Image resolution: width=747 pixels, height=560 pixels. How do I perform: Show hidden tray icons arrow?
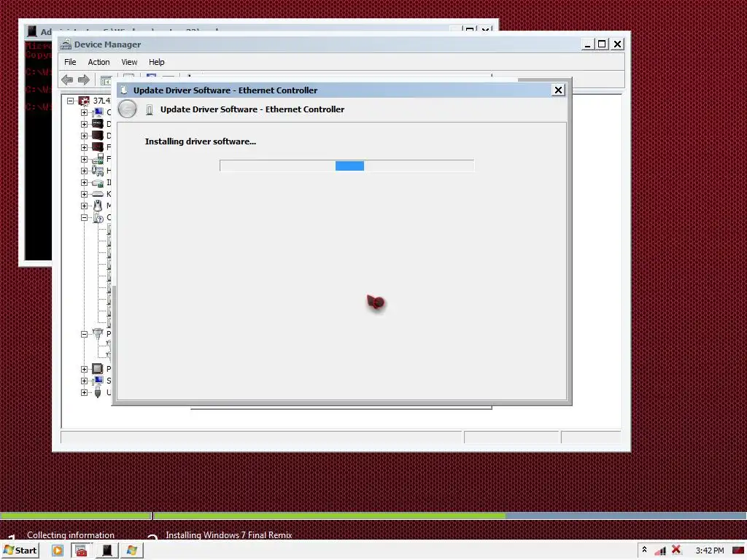[x=645, y=550]
